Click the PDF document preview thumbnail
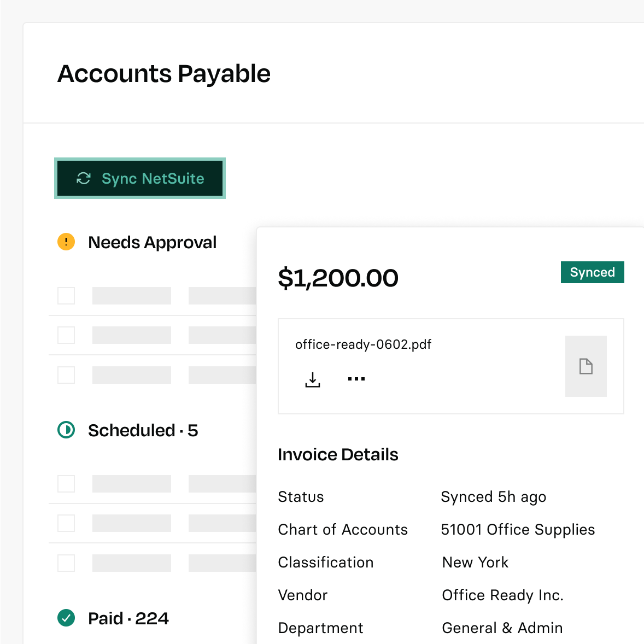 (x=586, y=366)
